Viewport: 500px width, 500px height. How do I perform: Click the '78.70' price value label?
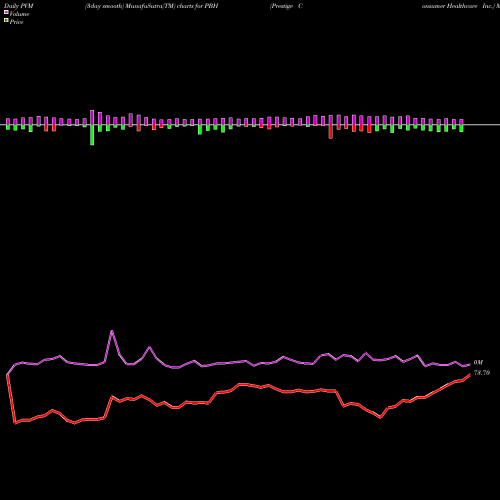(482, 373)
